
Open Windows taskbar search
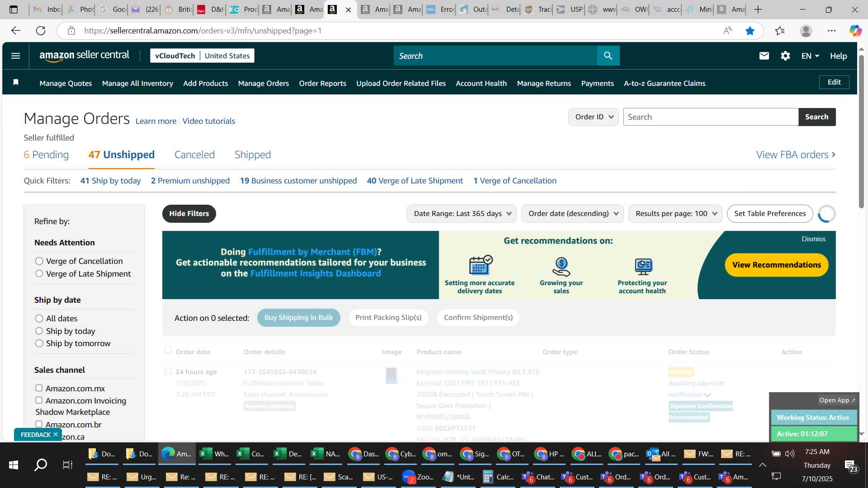tap(41, 465)
